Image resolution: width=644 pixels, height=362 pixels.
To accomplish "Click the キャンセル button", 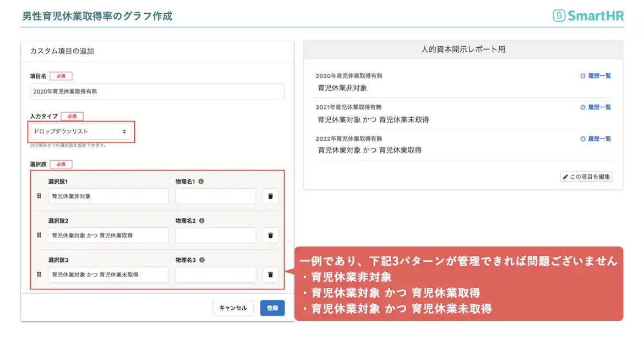I will (x=233, y=308).
